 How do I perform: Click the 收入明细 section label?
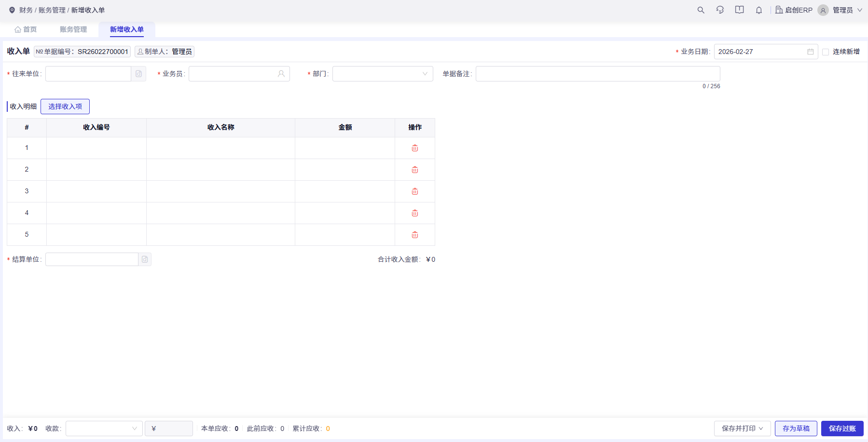[x=23, y=107]
